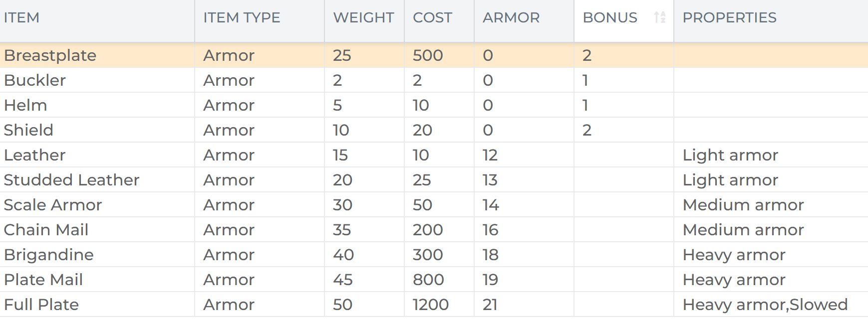Select the Full Plate row
The height and width of the screenshot is (321, 868).
tap(434, 304)
